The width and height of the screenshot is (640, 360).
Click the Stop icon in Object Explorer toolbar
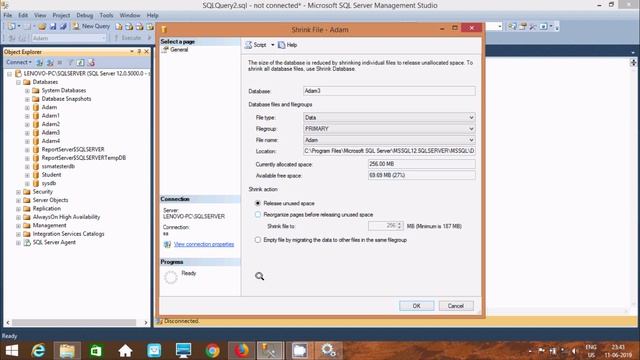[60, 62]
